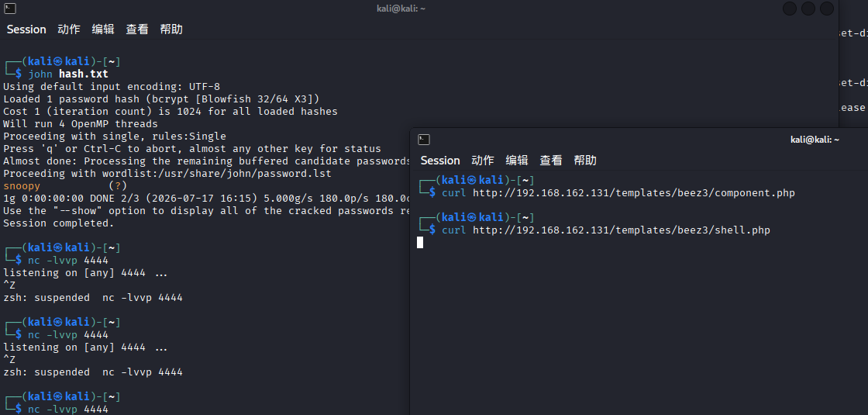Open 编辑 menu in back terminal window
This screenshot has height=415, width=868.
(x=103, y=29)
